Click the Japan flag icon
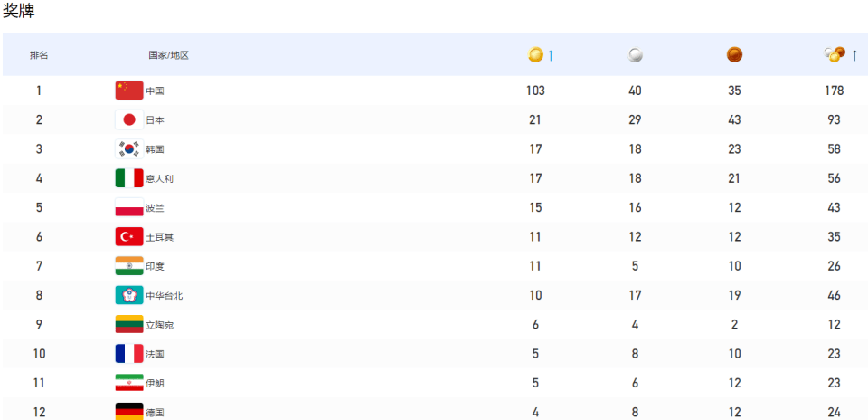Viewport: 868px width, 420px height. click(x=129, y=119)
